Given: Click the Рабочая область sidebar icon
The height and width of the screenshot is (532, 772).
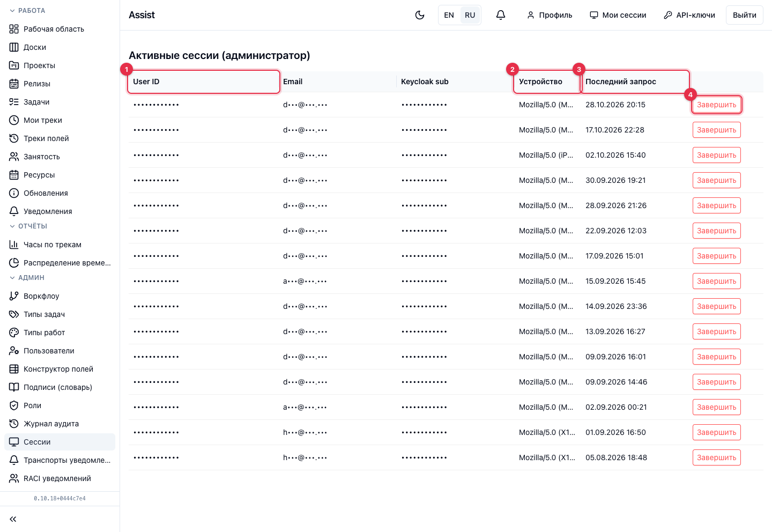Looking at the screenshot, I should (14, 29).
